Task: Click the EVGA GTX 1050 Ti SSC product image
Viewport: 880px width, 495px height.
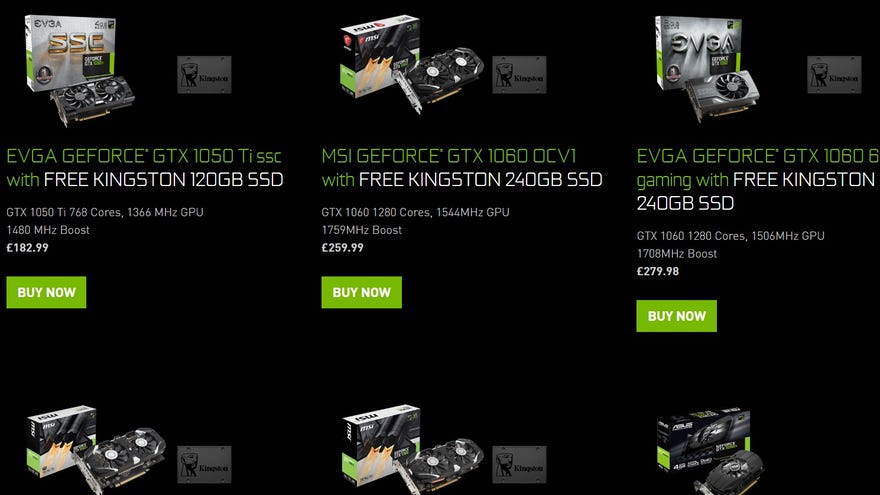Action: pos(80,70)
